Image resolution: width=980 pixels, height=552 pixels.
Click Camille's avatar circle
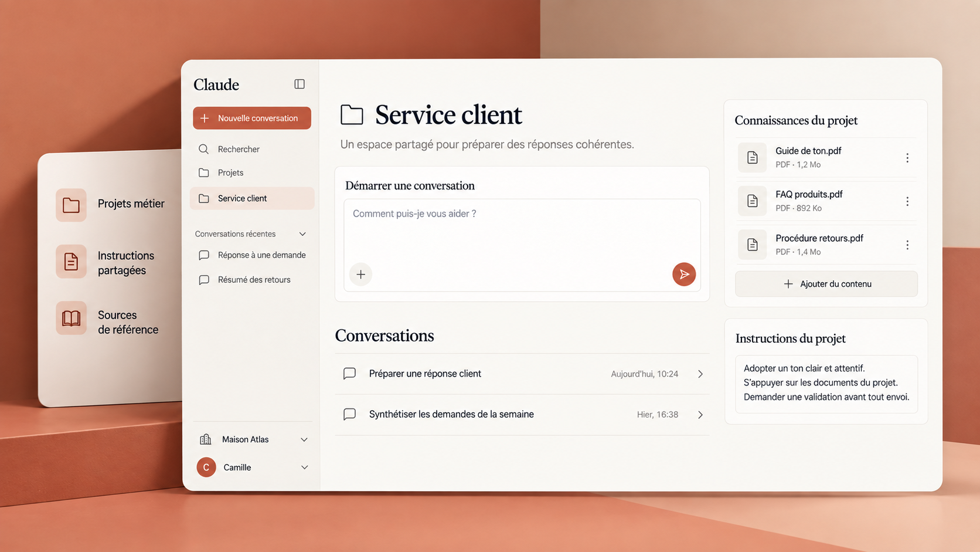tap(206, 468)
